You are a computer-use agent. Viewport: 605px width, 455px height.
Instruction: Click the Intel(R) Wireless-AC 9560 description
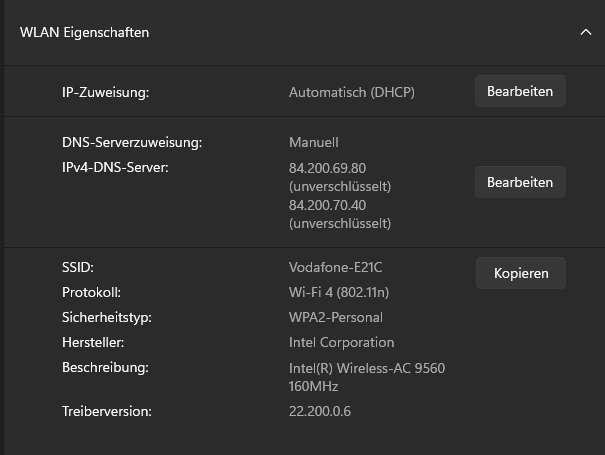pos(366,368)
